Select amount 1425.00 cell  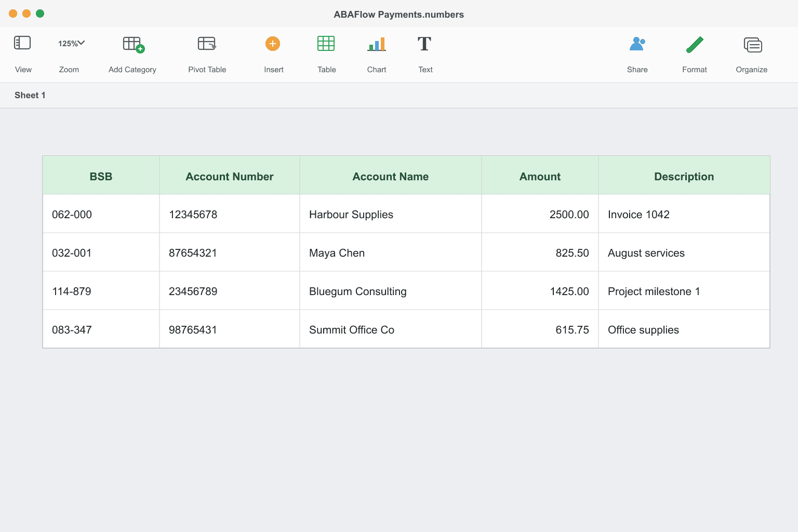pos(540,291)
